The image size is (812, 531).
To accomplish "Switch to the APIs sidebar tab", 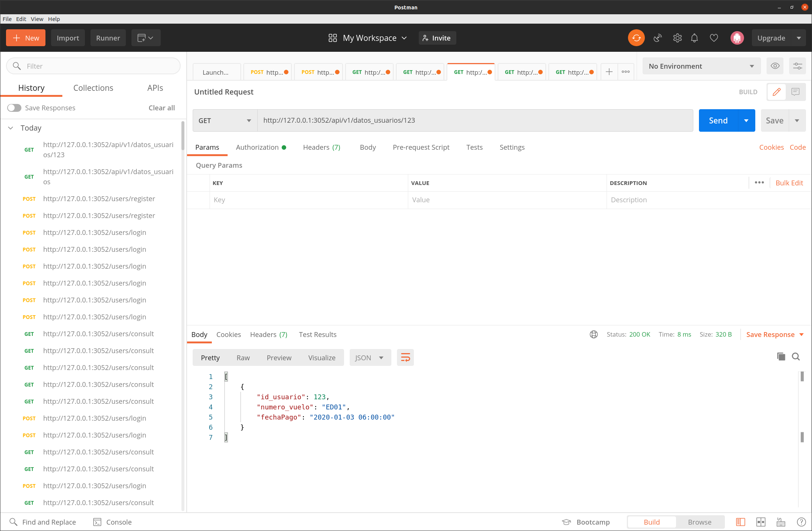I will 155,88.
